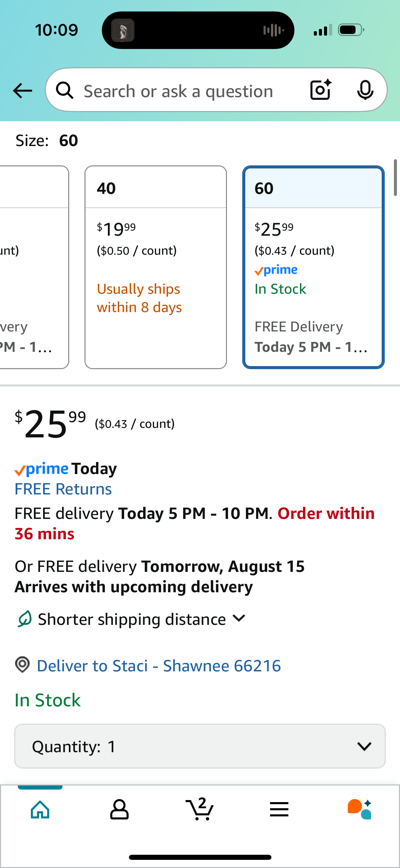Tap the location pin icon
The image size is (400, 868).
22,665
